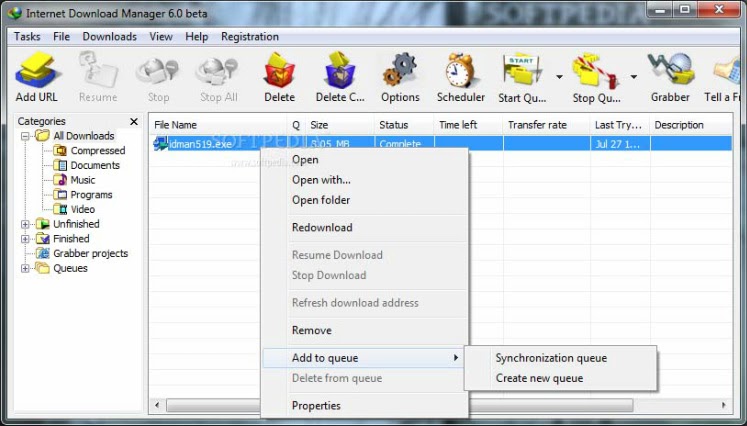
Task: Expand the Unfinished tree node
Action: point(25,224)
